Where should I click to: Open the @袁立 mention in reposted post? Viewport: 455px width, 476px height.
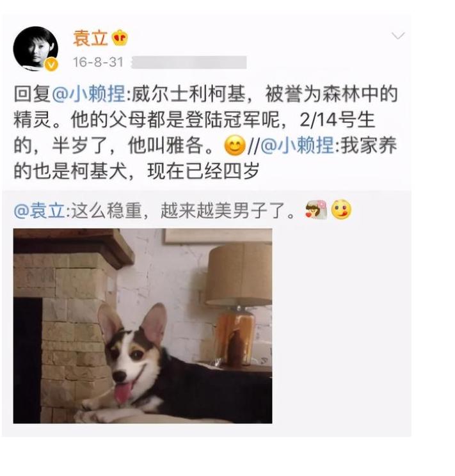point(40,210)
